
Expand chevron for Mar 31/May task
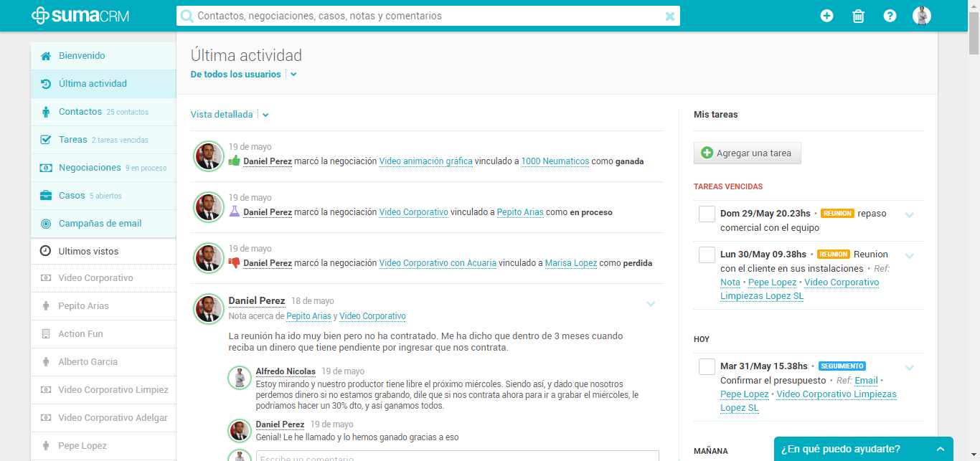coord(910,368)
